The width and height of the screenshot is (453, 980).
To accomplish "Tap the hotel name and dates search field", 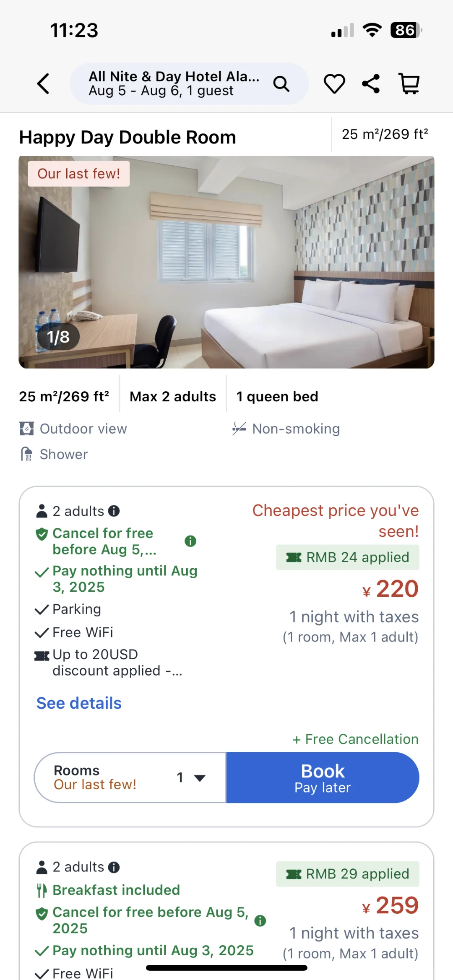I will pos(174,83).
